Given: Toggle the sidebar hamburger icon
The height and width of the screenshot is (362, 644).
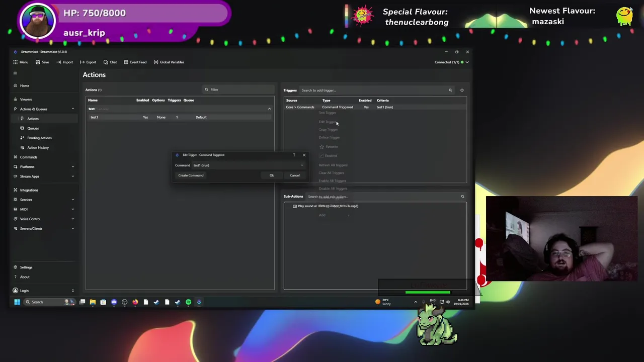Looking at the screenshot, I should tap(15, 73).
